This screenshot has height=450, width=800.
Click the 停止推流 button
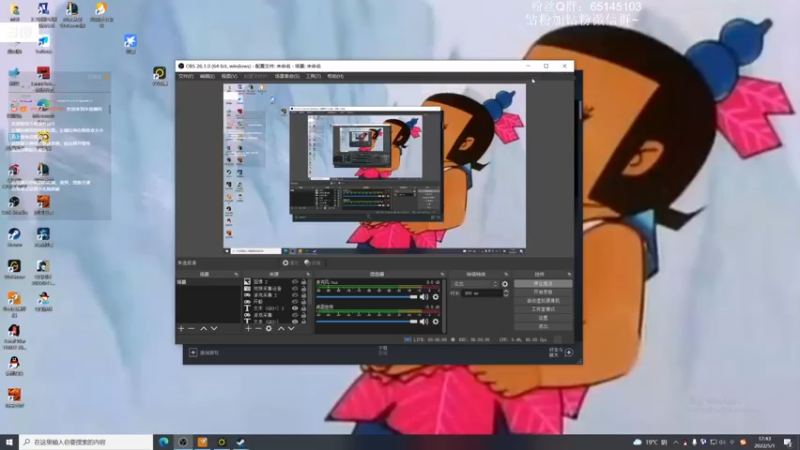pyautogui.click(x=543, y=284)
